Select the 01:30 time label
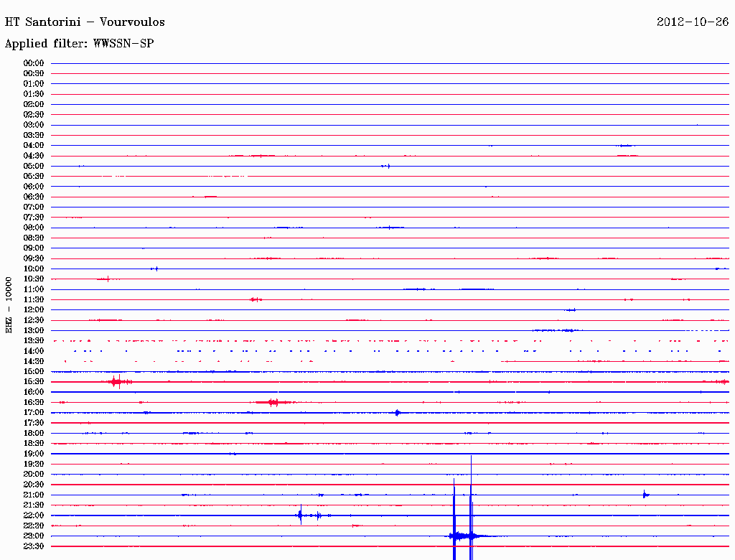 point(34,94)
